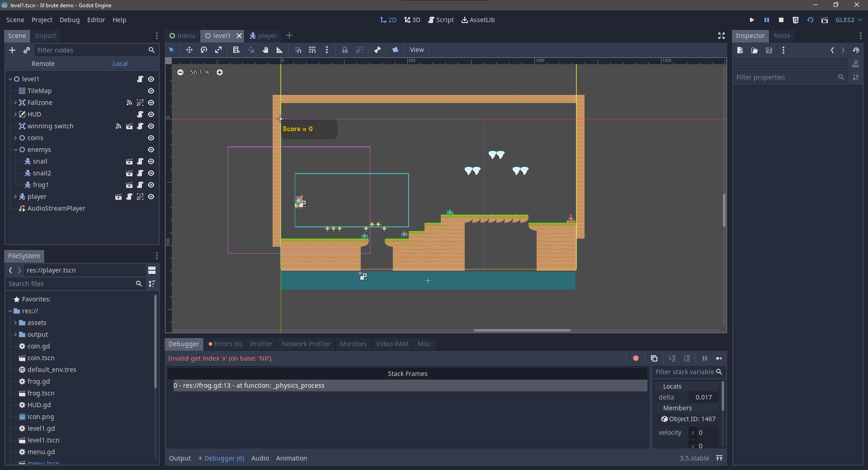Toggle visibility of player node
Screen dimensions: 868x470
tap(151, 197)
